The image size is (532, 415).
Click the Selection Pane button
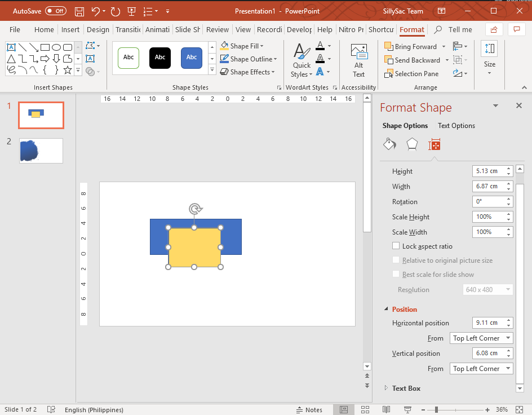(x=411, y=73)
